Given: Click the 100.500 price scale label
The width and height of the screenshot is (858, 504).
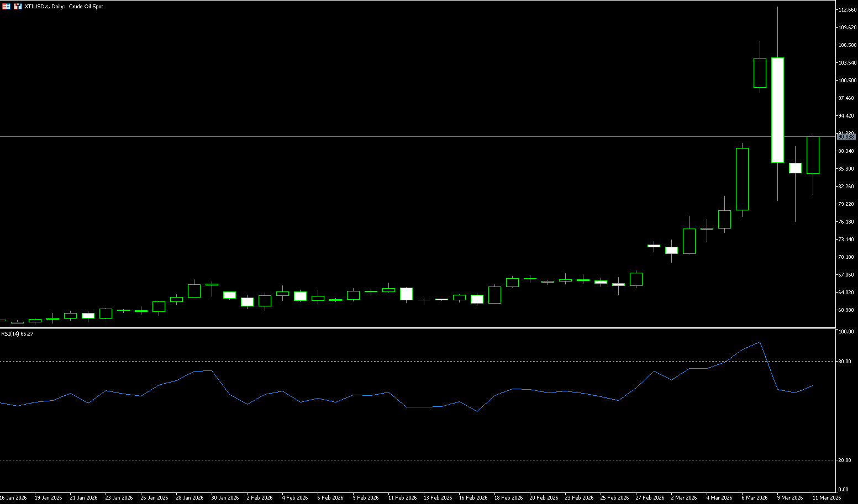Looking at the screenshot, I should [x=847, y=81].
